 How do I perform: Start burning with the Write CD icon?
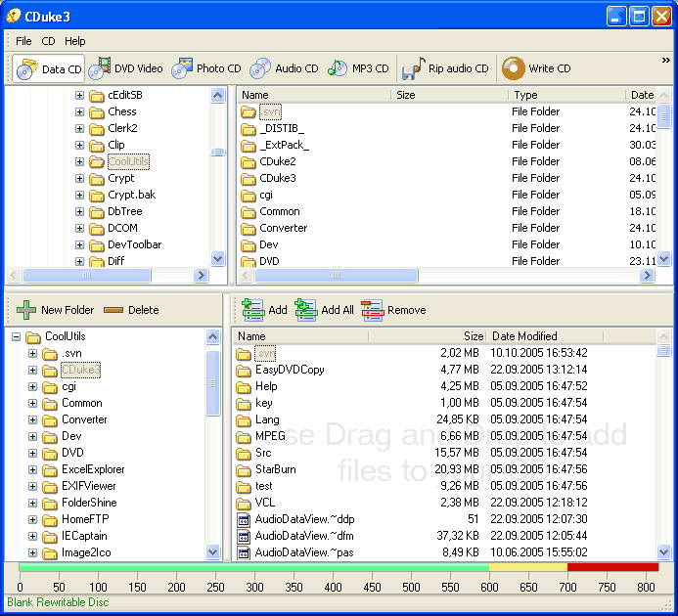click(514, 68)
